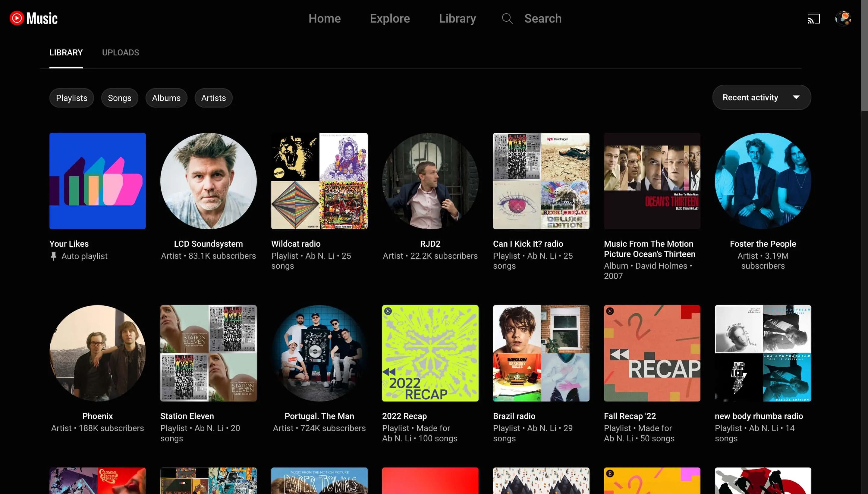The image size is (868, 494).
Task: Select the Playlists filter button
Action: coord(71,98)
